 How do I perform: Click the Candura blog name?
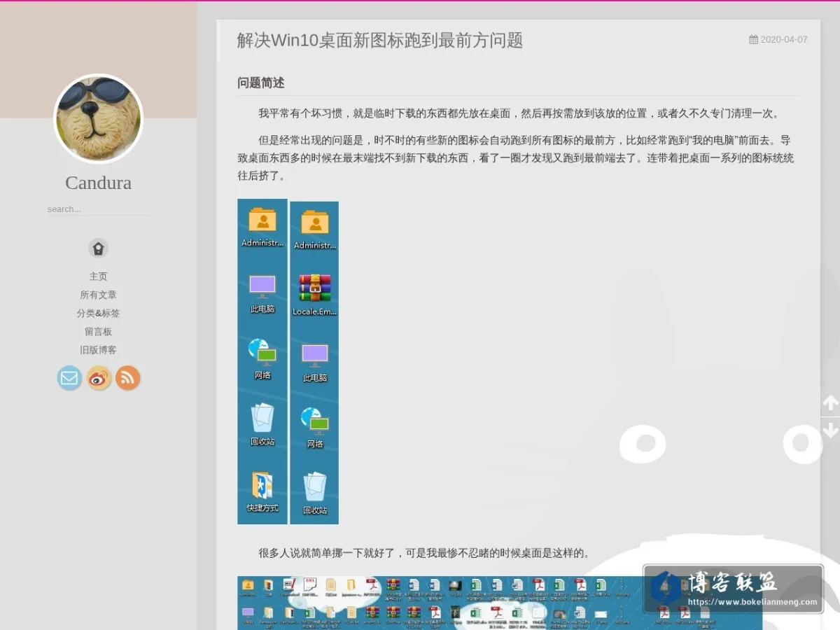pos(99,183)
